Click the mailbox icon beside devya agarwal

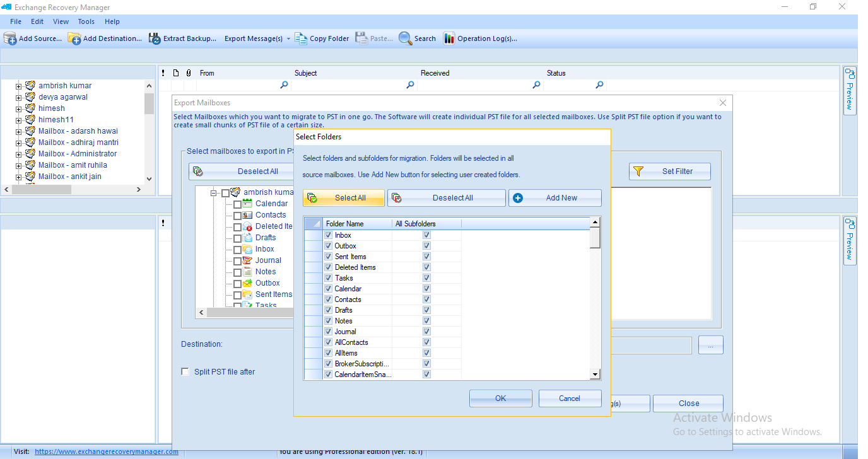tap(30, 96)
